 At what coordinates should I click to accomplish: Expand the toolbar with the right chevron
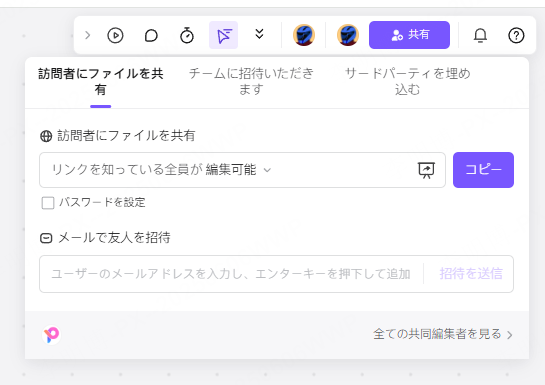coord(88,35)
